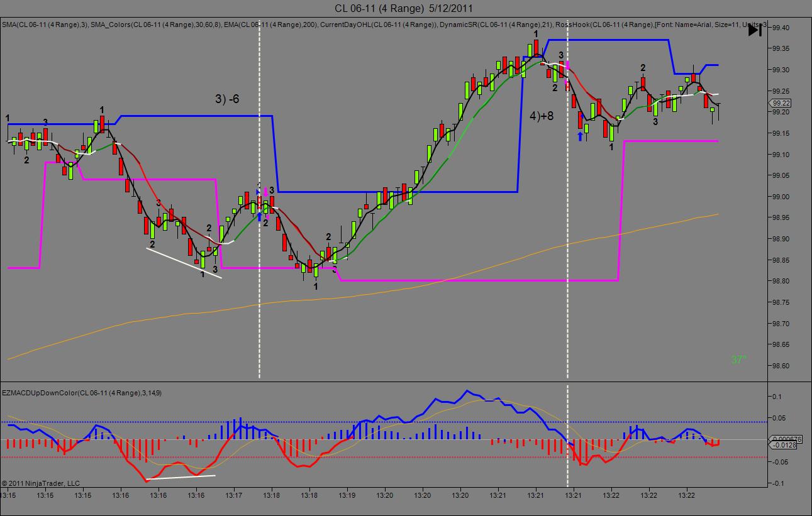Select the chart title CL 06-11 (4 Range) 5/12/2011
Screen dimensions: 812x516
click(404, 8)
